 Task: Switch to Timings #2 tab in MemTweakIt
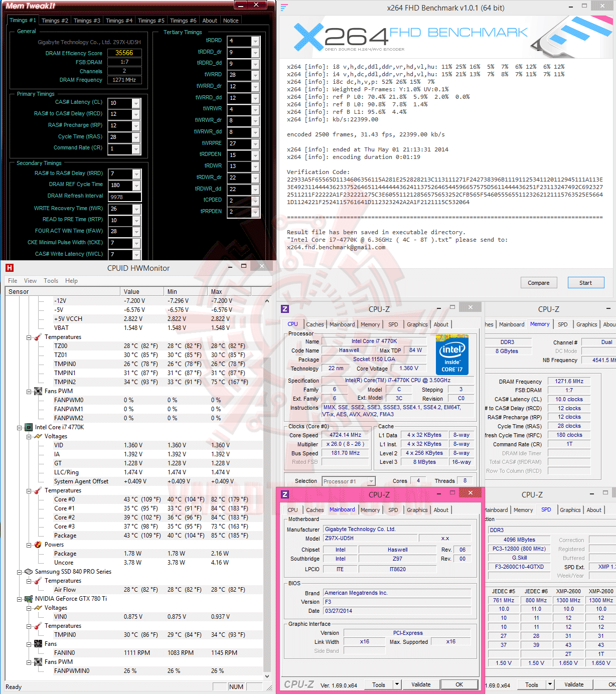[x=55, y=21]
